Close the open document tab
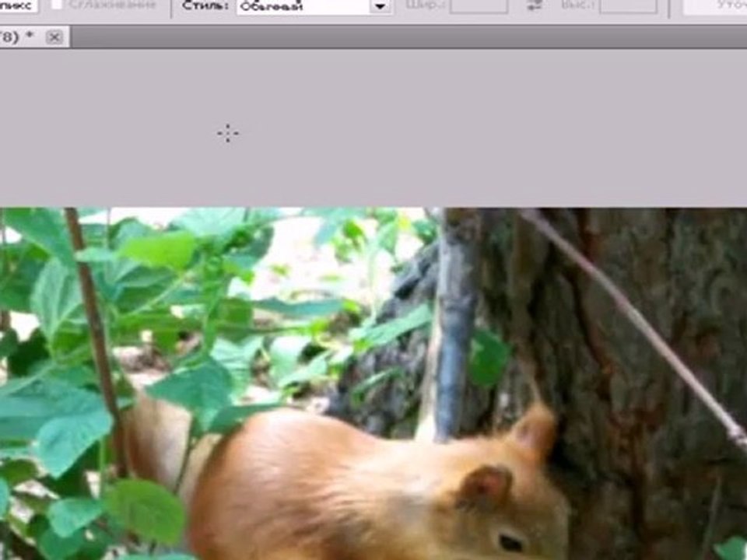This screenshot has height=560, width=747. 54,37
